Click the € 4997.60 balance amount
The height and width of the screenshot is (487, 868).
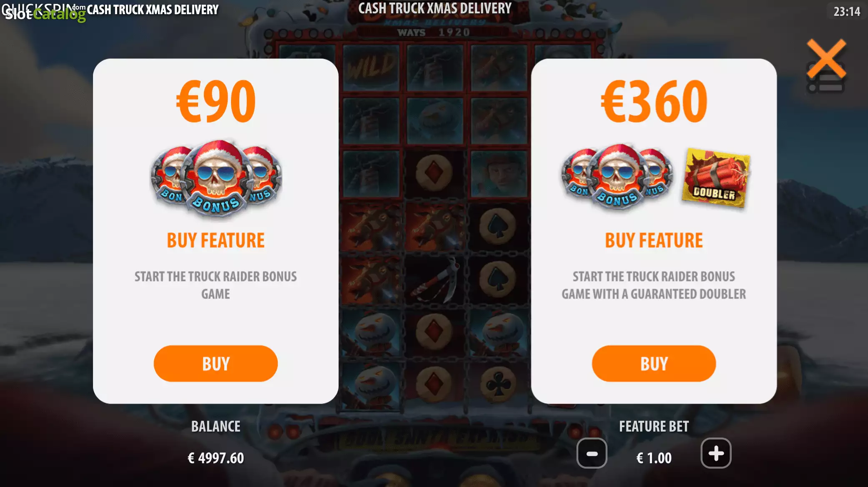(x=216, y=458)
